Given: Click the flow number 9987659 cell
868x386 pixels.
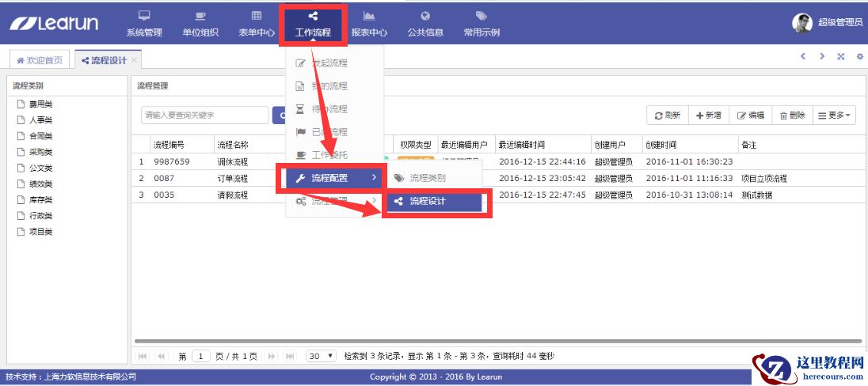Looking at the screenshot, I should tap(172, 162).
